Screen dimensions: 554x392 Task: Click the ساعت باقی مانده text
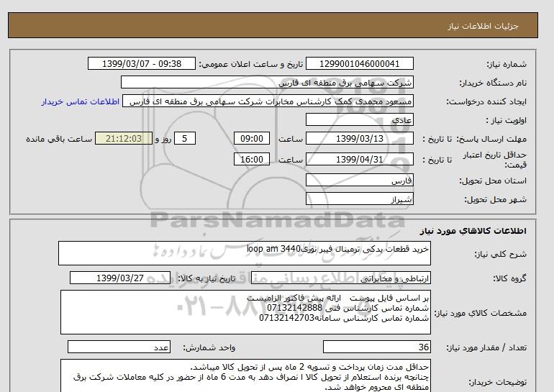[x=59, y=139]
